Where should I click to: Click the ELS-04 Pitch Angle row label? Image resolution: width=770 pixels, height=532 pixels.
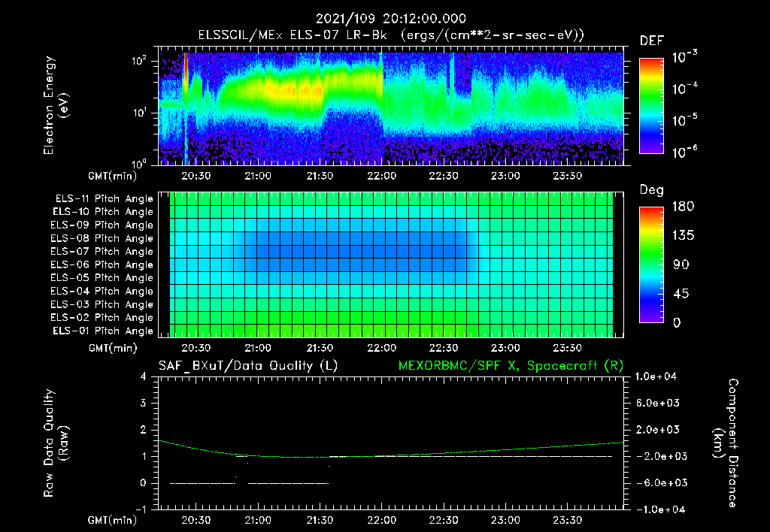click(102, 292)
